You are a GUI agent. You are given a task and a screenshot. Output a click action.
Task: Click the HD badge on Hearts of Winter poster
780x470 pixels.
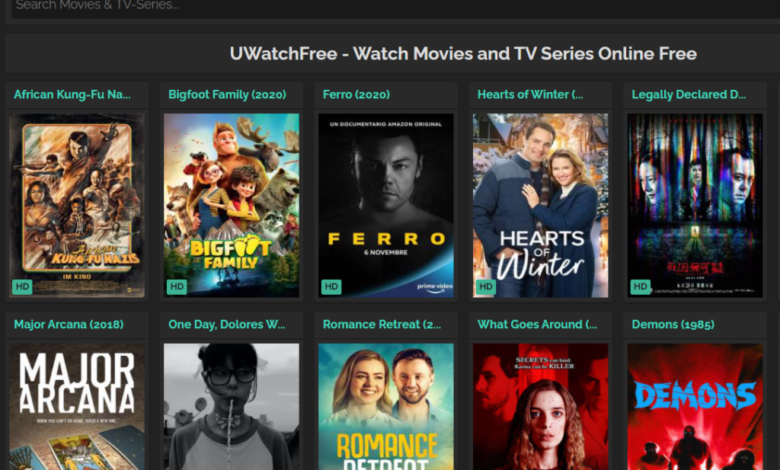[486, 286]
